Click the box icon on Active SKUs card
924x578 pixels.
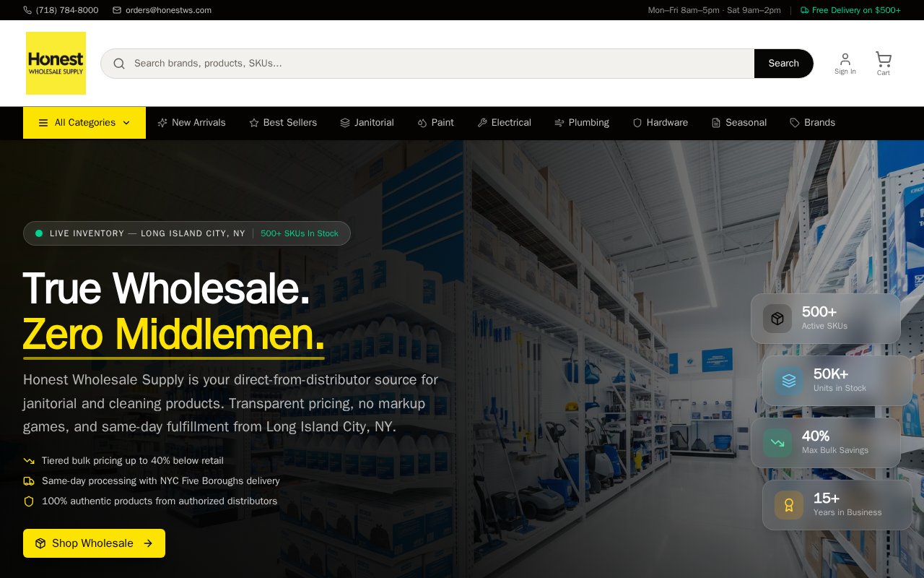777,319
